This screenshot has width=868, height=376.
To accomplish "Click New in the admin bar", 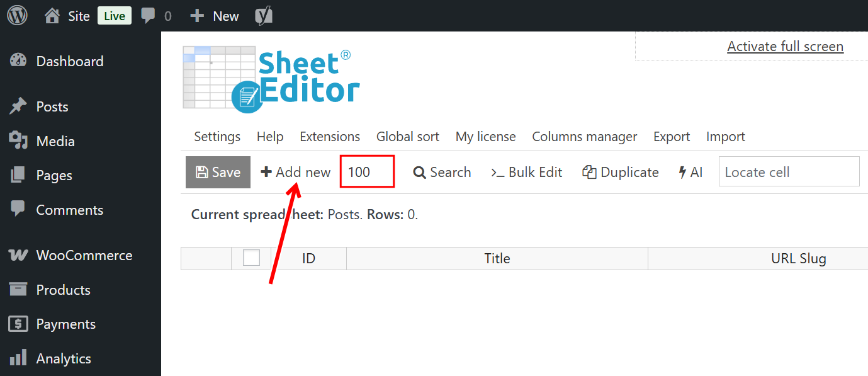I will tap(226, 16).
